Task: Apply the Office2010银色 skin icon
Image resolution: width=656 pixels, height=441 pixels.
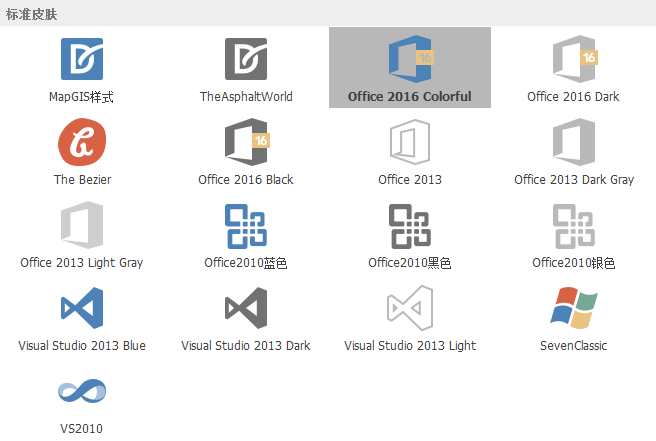Action: (x=573, y=225)
